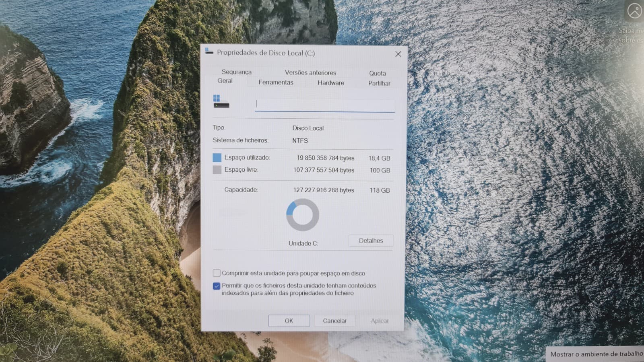This screenshot has height=362, width=644.
Task: Click Mostrar o ambiente de trabalho tooltip
Action: (596, 354)
